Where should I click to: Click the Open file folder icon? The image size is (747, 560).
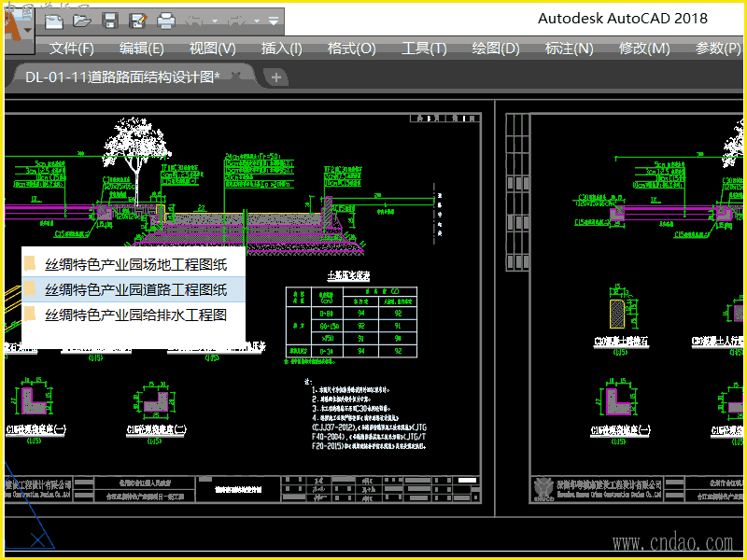pyautogui.click(x=82, y=20)
